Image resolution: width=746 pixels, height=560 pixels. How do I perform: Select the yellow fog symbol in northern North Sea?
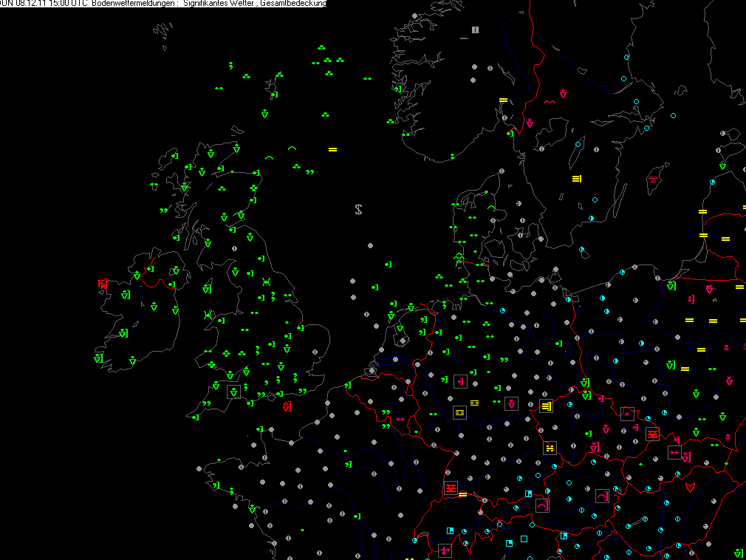[x=332, y=149]
